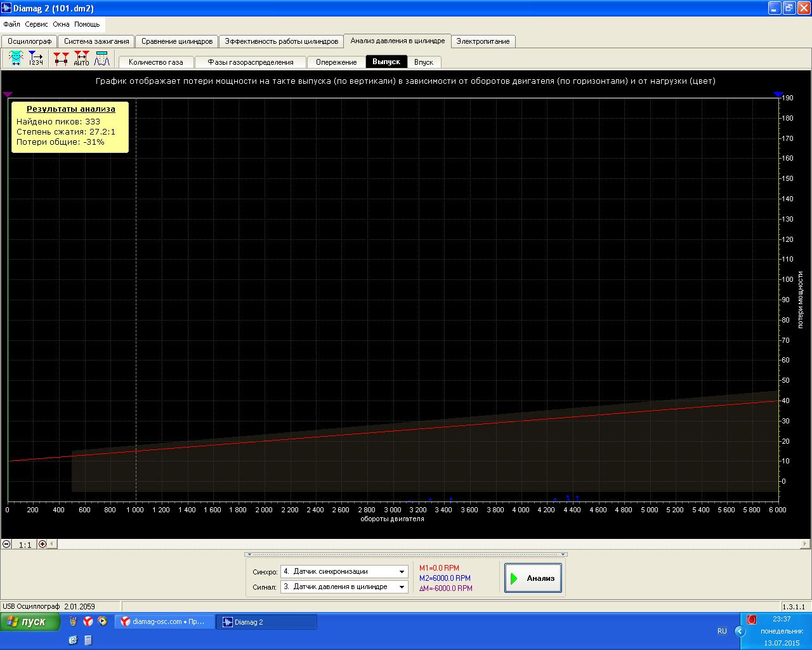The width and height of the screenshot is (812, 650).
Task: Open the Опережение sub-tab
Action: point(336,62)
